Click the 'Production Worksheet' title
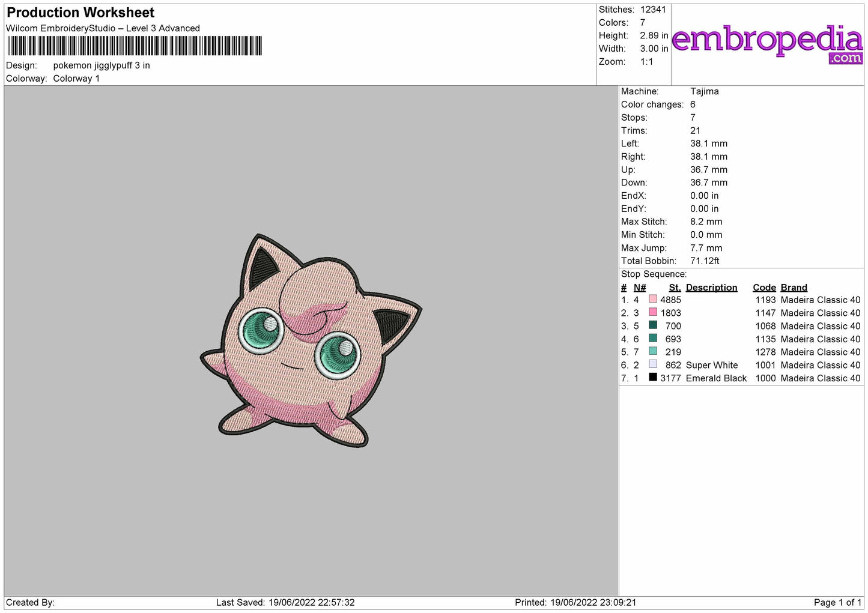This screenshot has width=868, height=613. (80, 13)
